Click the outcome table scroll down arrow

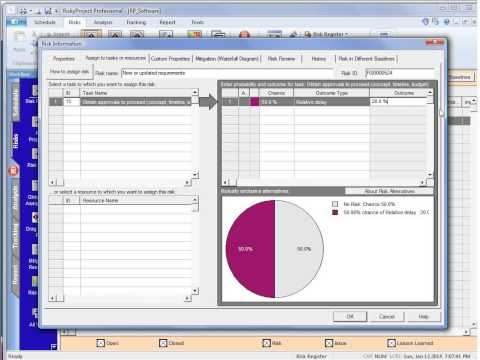coord(430,174)
